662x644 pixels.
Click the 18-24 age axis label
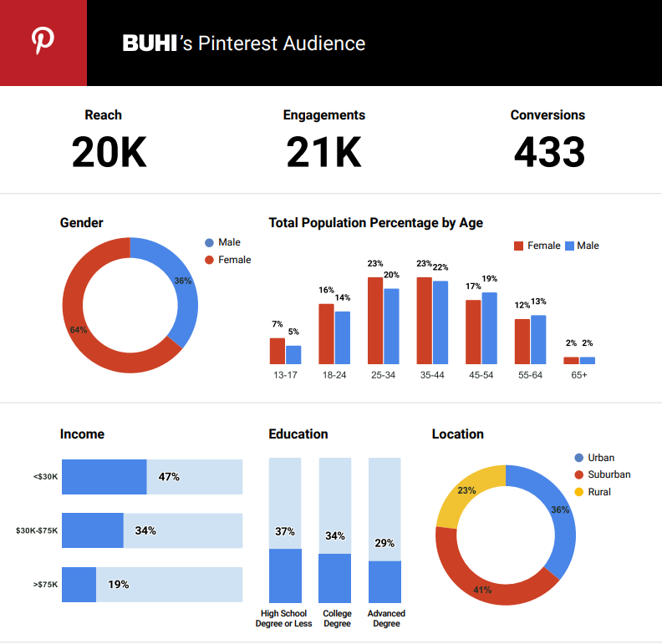[x=334, y=375]
